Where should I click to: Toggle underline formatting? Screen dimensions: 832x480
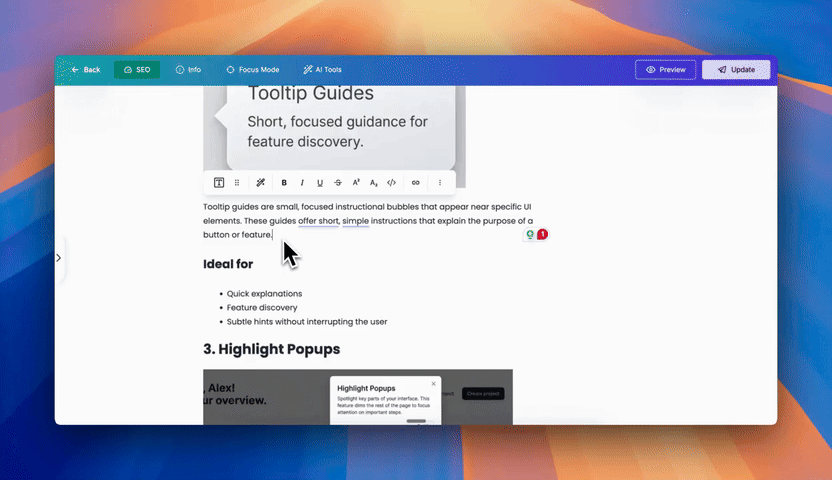(320, 182)
